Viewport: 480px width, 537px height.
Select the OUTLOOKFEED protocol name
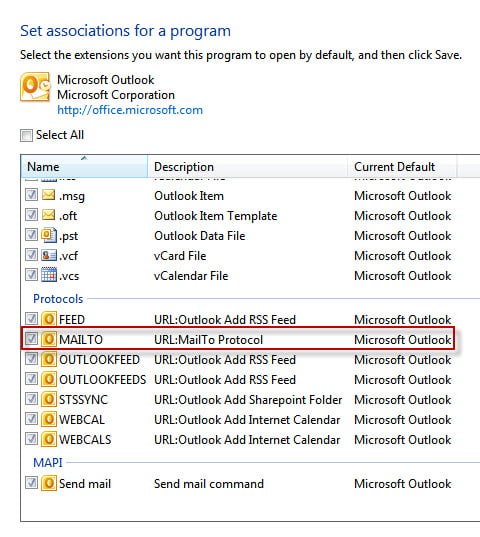99,360
